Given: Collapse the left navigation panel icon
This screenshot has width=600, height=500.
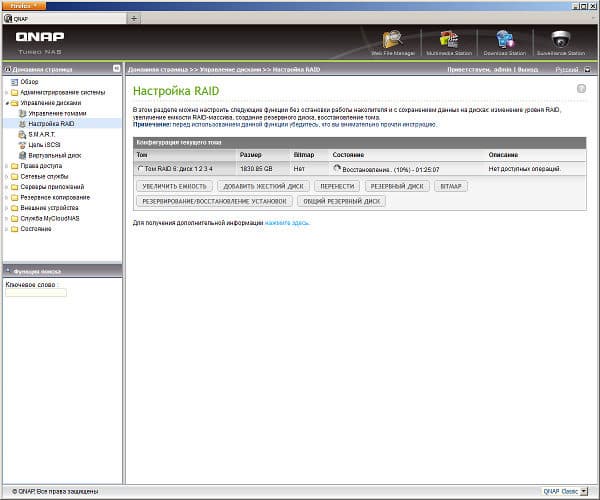Looking at the screenshot, I should [116, 68].
